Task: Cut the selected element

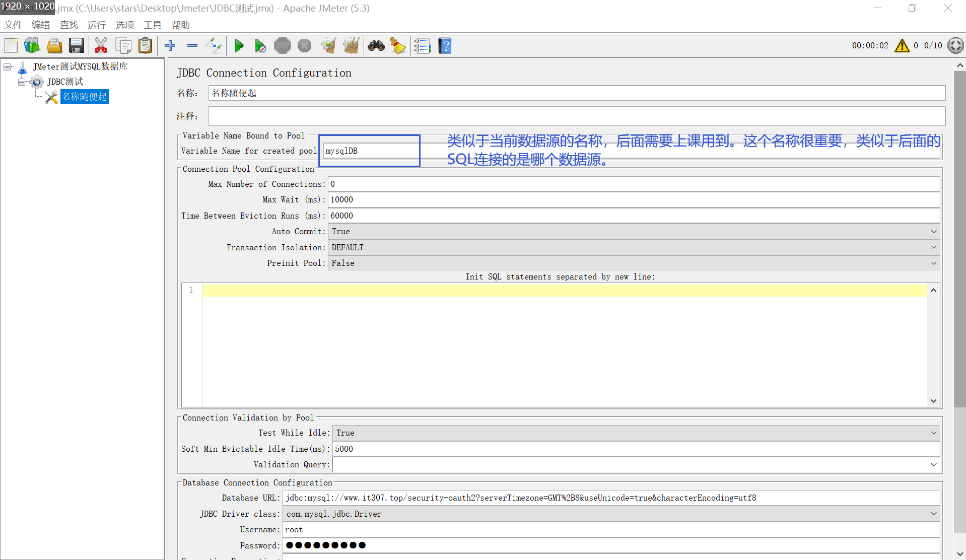Action: click(x=101, y=45)
